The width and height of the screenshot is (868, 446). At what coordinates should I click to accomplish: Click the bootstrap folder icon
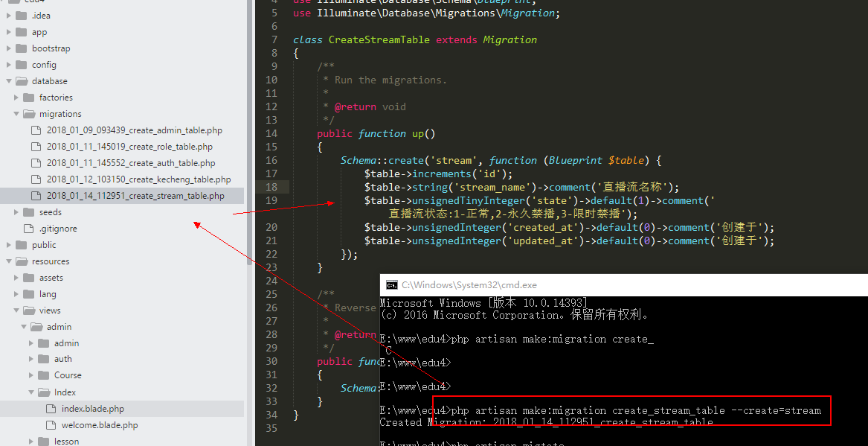pyautogui.click(x=21, y=48)
